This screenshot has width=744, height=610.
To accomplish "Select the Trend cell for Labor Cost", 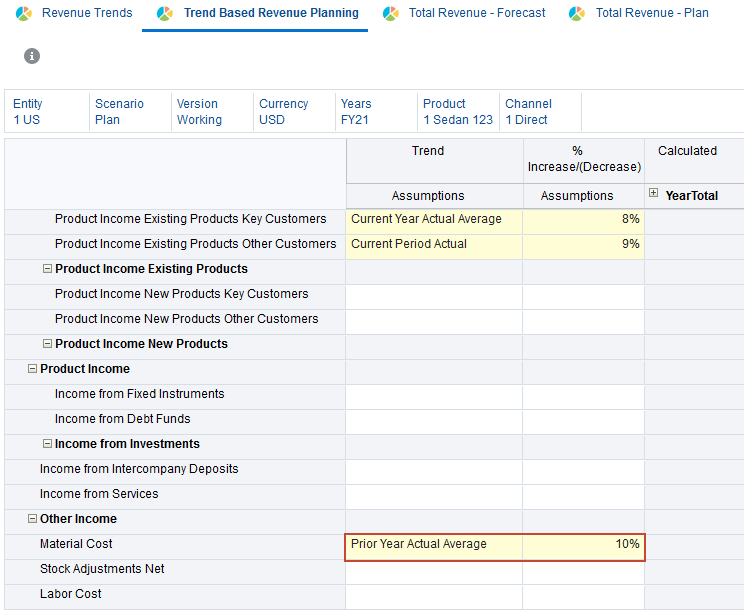I will pyautogui.click(x=434, y=594).
